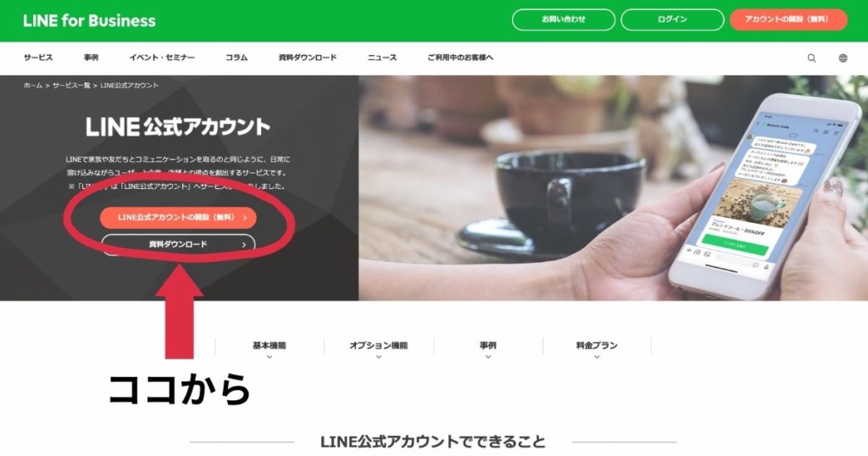The image size is (868, 456).
Task: Expand the 基本機能 section chevron
Action: pyautogui.click(x=269, y=357)
